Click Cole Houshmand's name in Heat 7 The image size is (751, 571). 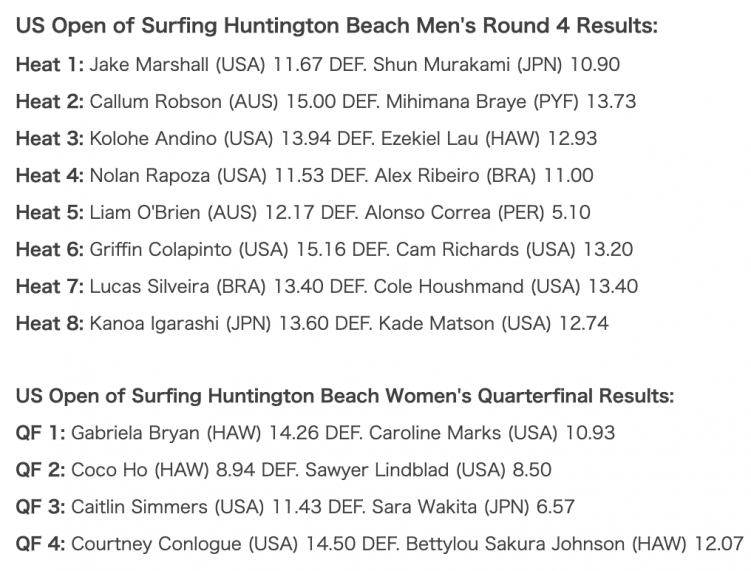448,286
